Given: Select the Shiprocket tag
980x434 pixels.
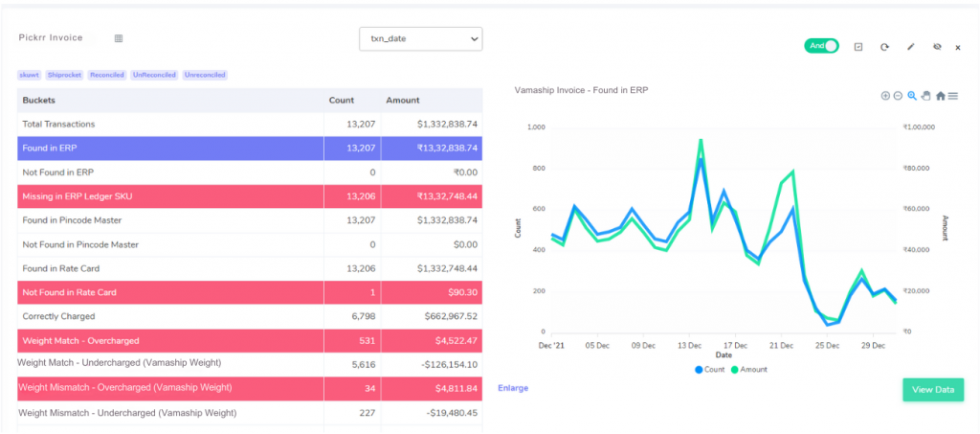Looking at the screenshot, I should pyautogui.click(x=65, y=75).
